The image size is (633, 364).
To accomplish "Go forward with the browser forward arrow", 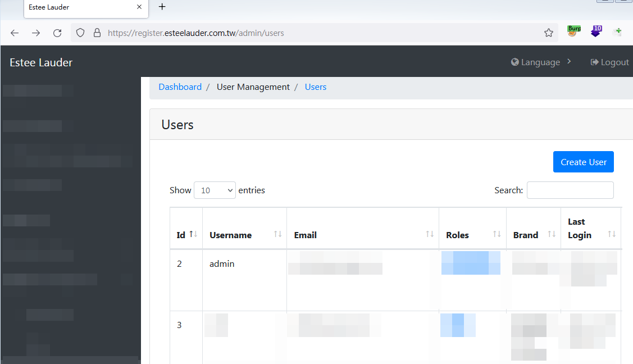I will [36, 33].
